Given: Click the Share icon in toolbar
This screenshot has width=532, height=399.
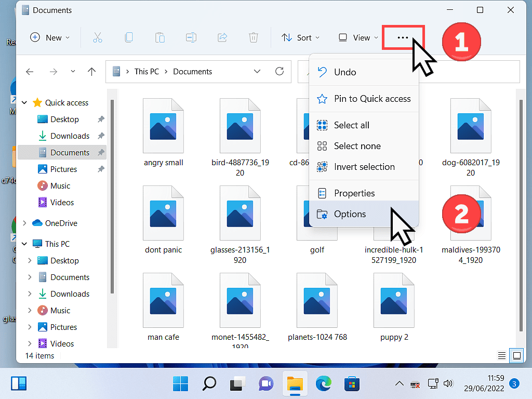Looking at the screenshot, I should pyautogui.click(x=222, y=38).
